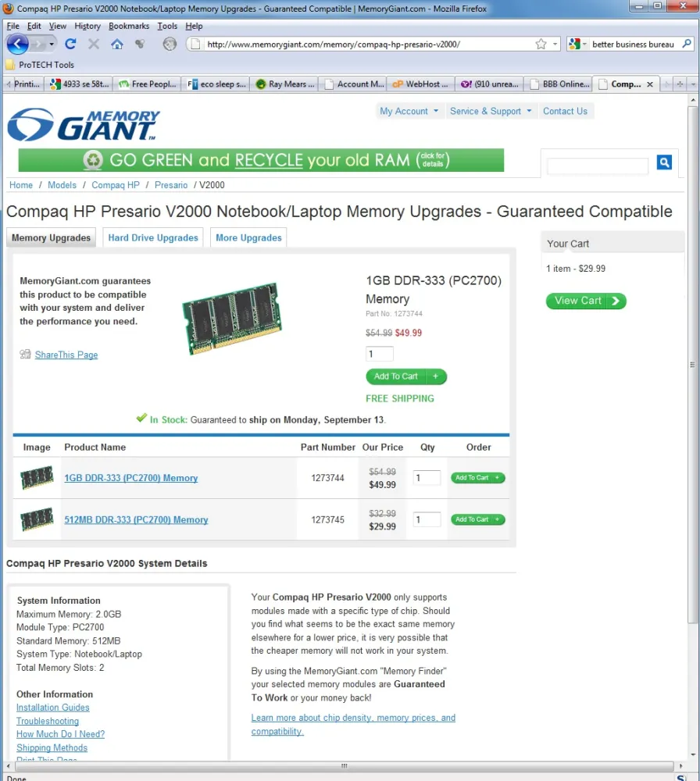The image size is (700, 781).
Task: Open the File menu
Action: [13, 26]
